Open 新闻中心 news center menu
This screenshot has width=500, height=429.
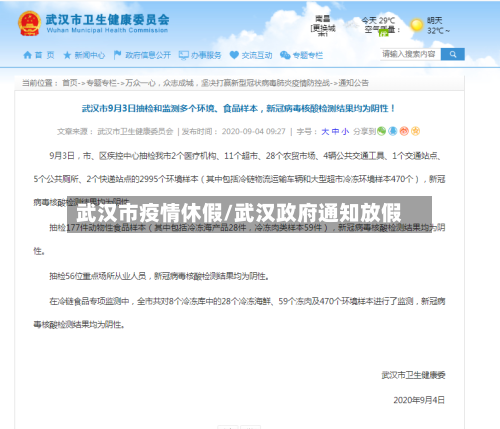84,55
